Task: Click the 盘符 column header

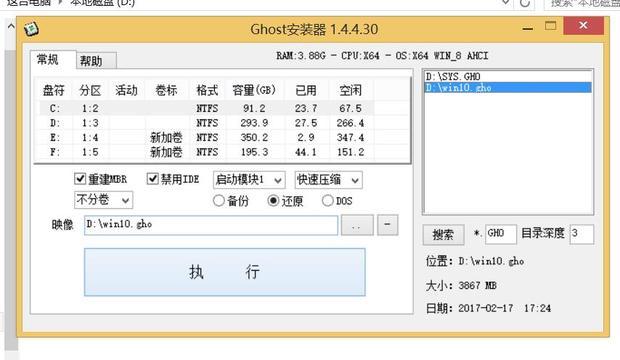Action: tap(54, 90)
